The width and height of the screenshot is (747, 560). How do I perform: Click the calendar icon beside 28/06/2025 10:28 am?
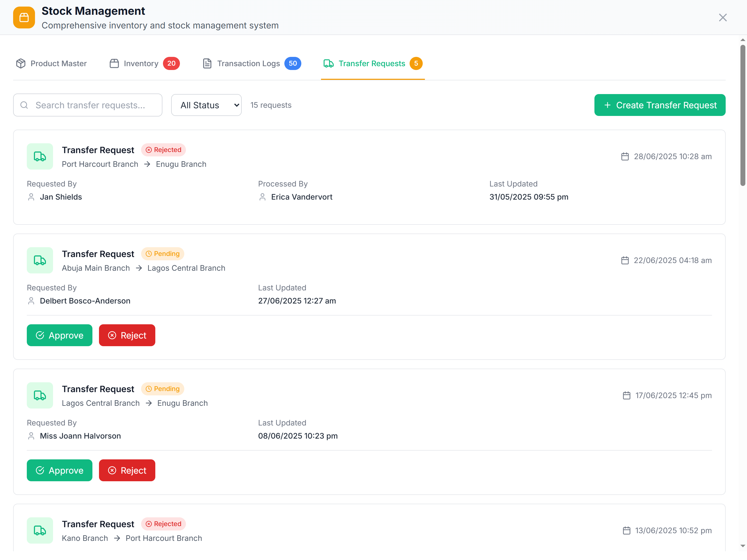point(625,157)
